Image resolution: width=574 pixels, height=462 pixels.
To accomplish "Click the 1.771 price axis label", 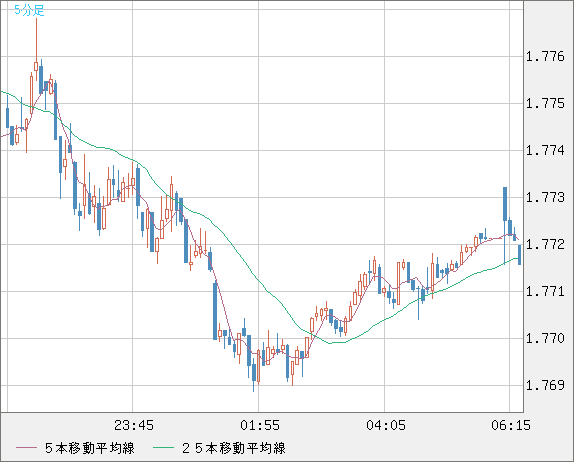I will point(545,292).
